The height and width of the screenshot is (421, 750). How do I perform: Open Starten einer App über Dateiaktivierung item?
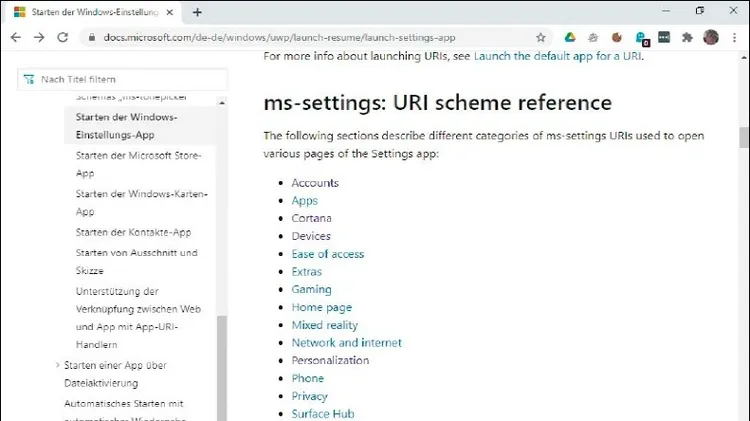pos(115,374)
